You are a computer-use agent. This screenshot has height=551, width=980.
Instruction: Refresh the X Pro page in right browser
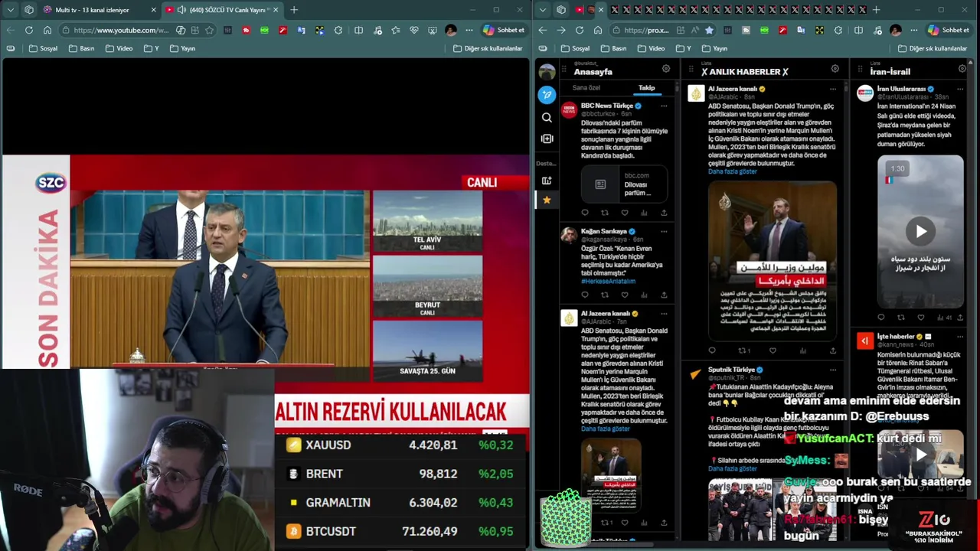(x=580, y=30)
